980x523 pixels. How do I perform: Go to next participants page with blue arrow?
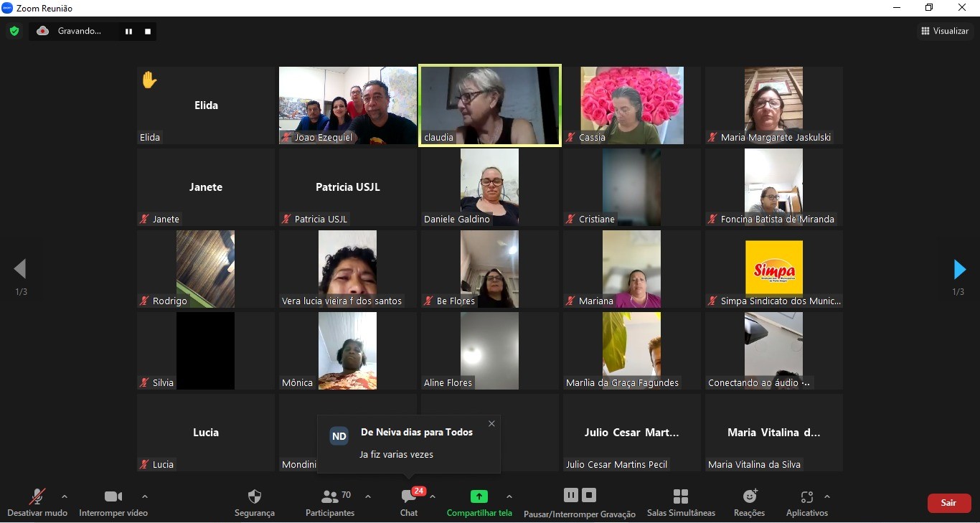[x=959, y=270]
